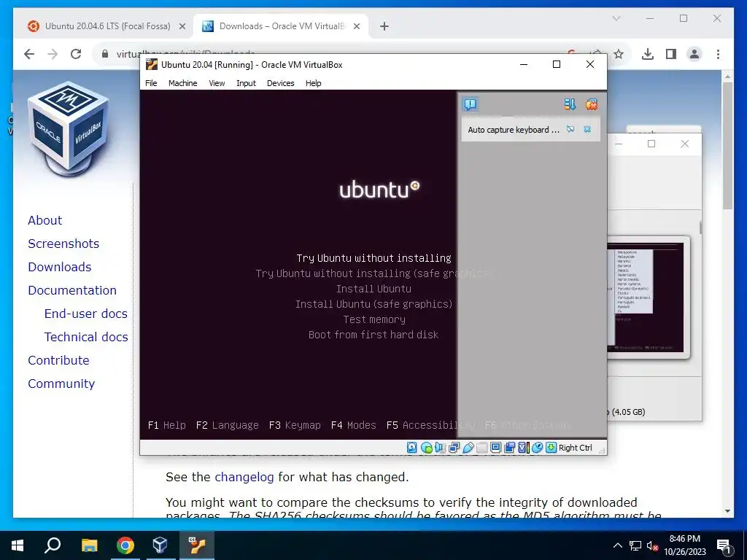The width and height of the screenshot is (747, 560).
Task: Open the Help menu in VirtualBox
Action: click(313, 83)
